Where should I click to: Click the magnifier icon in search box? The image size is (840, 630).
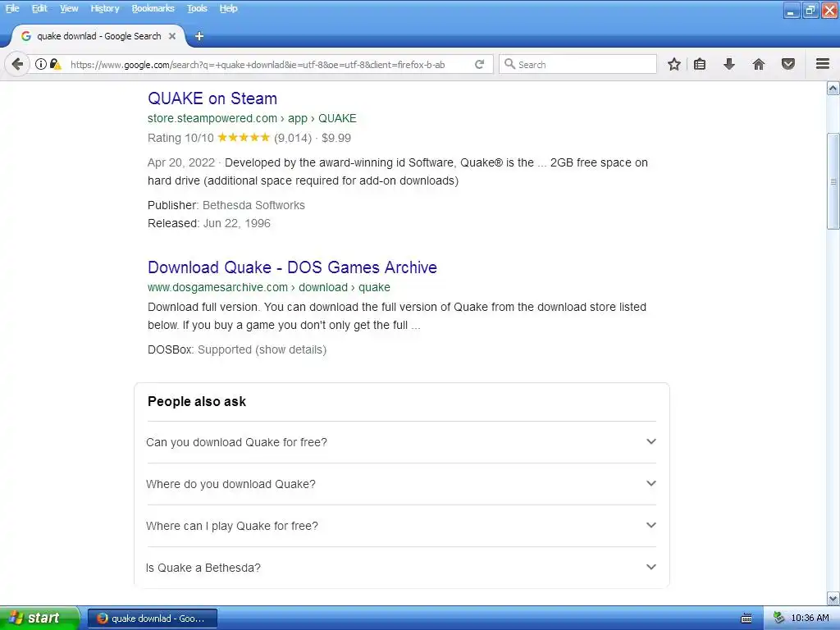coord(509,64)
